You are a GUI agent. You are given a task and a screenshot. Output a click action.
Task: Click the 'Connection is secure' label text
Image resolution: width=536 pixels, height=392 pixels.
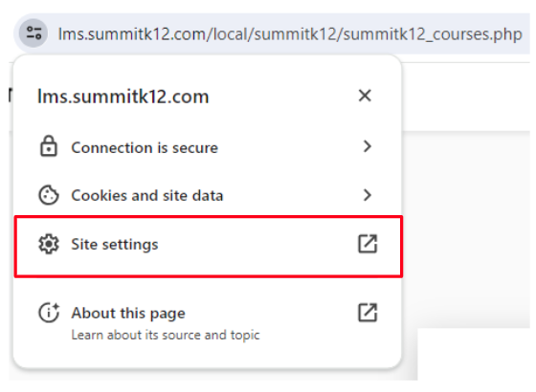(145, 148)
